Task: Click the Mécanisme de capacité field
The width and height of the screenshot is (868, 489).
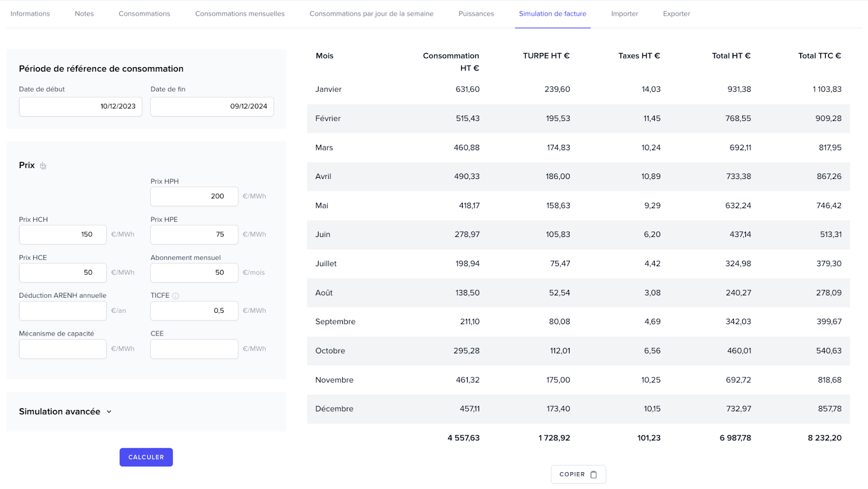Action: [63, 349]
